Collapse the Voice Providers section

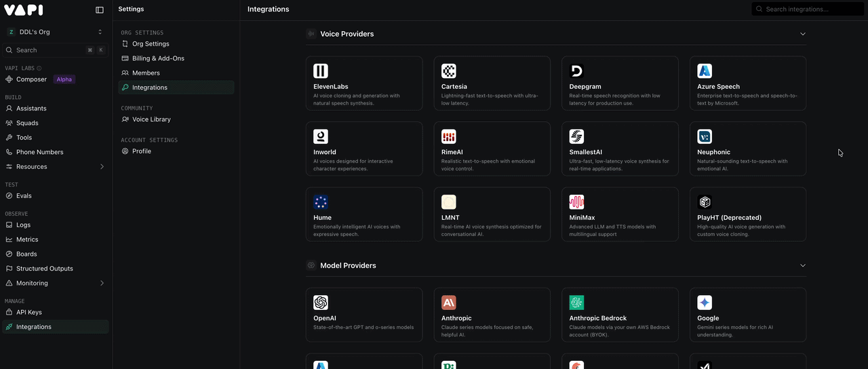(x=803, y=34)
